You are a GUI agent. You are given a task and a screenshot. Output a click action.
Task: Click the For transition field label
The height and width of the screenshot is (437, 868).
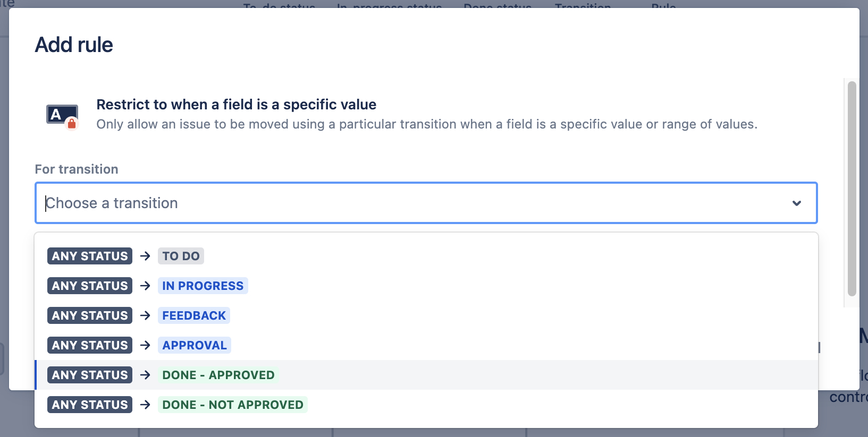pos(77,169)
